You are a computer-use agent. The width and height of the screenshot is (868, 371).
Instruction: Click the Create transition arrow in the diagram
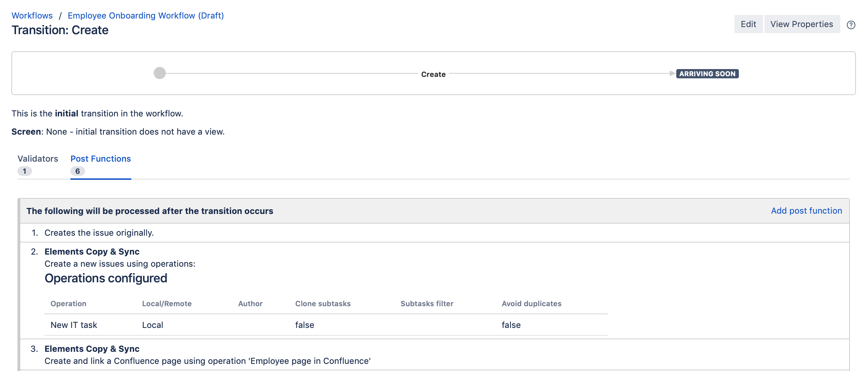[x=433, y=74]
